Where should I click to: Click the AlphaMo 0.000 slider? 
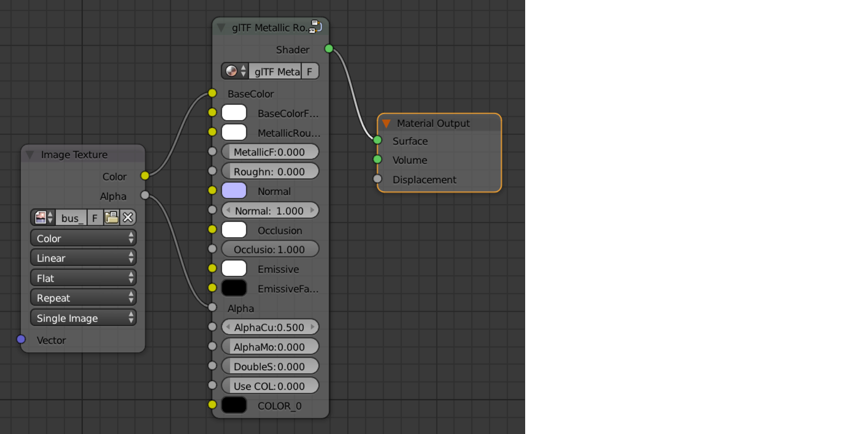[270, 346]
